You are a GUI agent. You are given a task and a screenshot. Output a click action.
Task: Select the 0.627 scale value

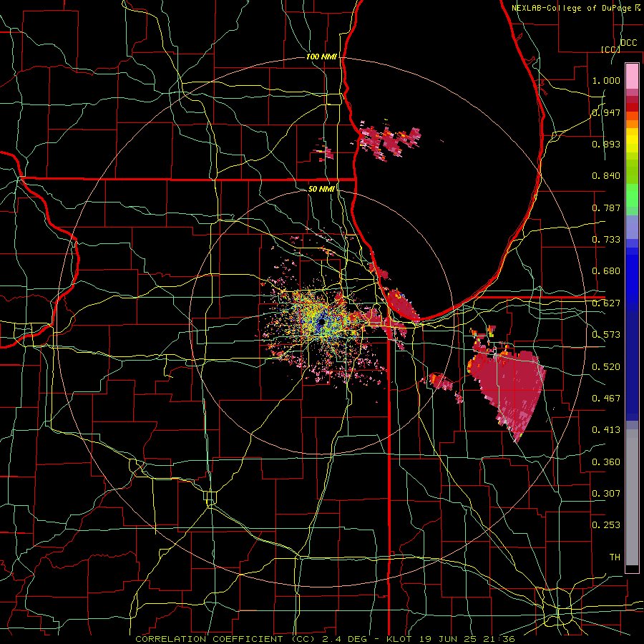(606, 303)
